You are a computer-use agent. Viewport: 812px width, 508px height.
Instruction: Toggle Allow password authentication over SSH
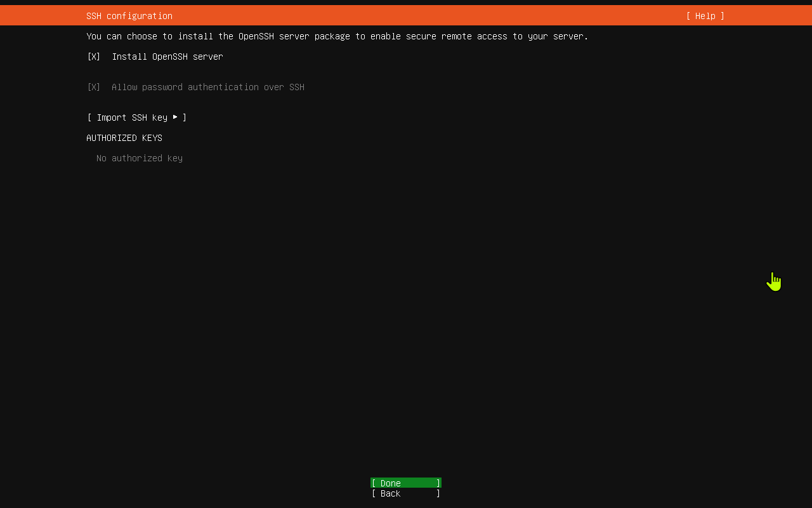(x=94, y=87)
